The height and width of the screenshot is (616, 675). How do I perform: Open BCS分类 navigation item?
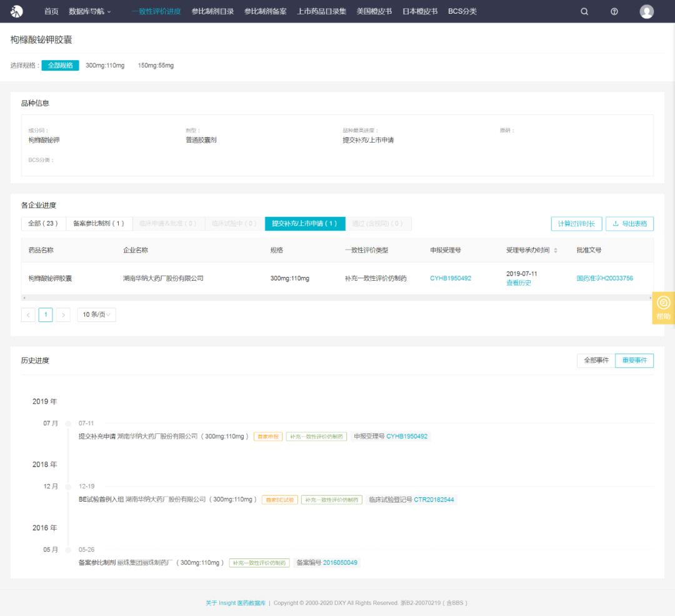(x=462, y=12)
